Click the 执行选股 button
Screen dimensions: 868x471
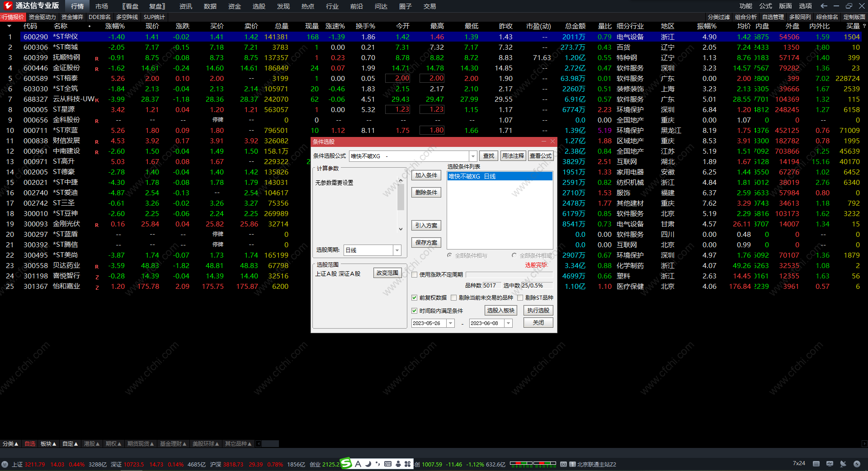tap(538, 311)
